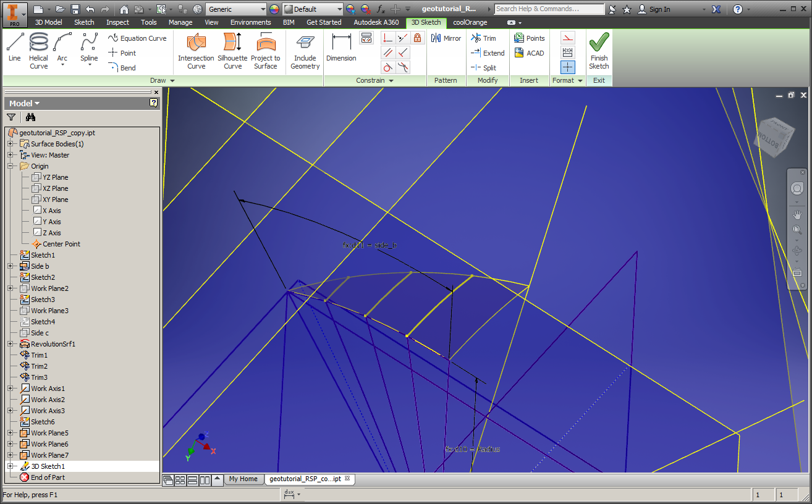Create an Intersection Curve
The image size is (812, 504).
pyautogui.click(x=196, y=51)
